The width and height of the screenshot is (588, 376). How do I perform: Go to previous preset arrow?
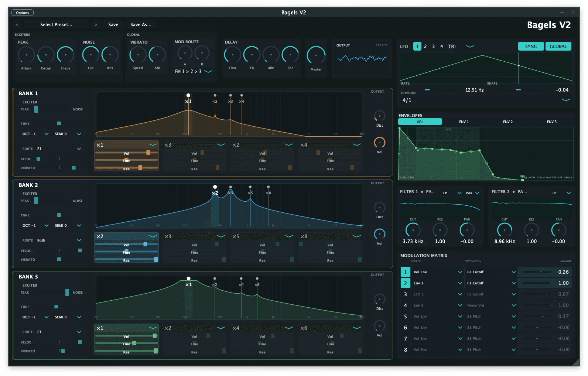click(x=17, y=25)
